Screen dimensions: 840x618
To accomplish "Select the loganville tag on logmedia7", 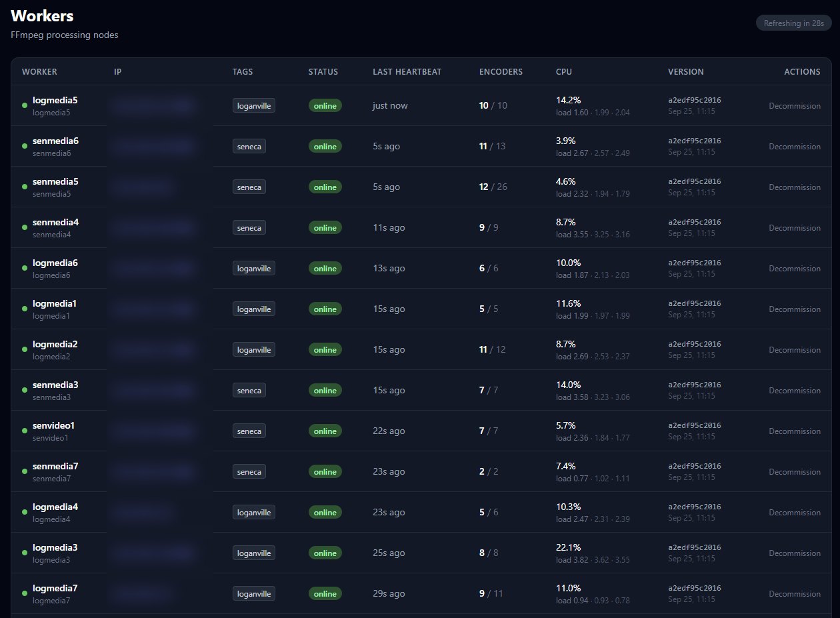I will point(254,593).
